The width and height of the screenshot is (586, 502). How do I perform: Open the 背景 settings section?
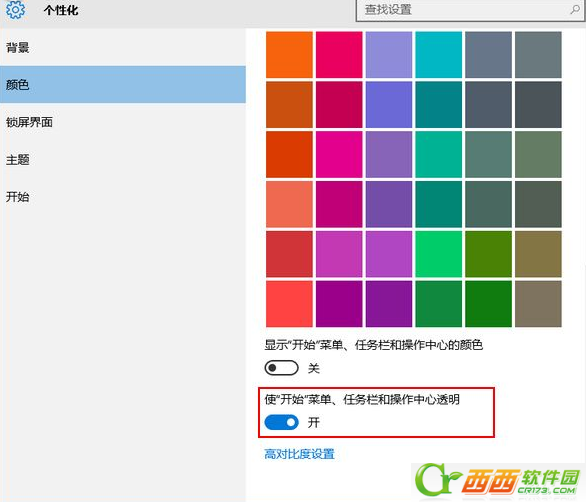coord(18,47)
